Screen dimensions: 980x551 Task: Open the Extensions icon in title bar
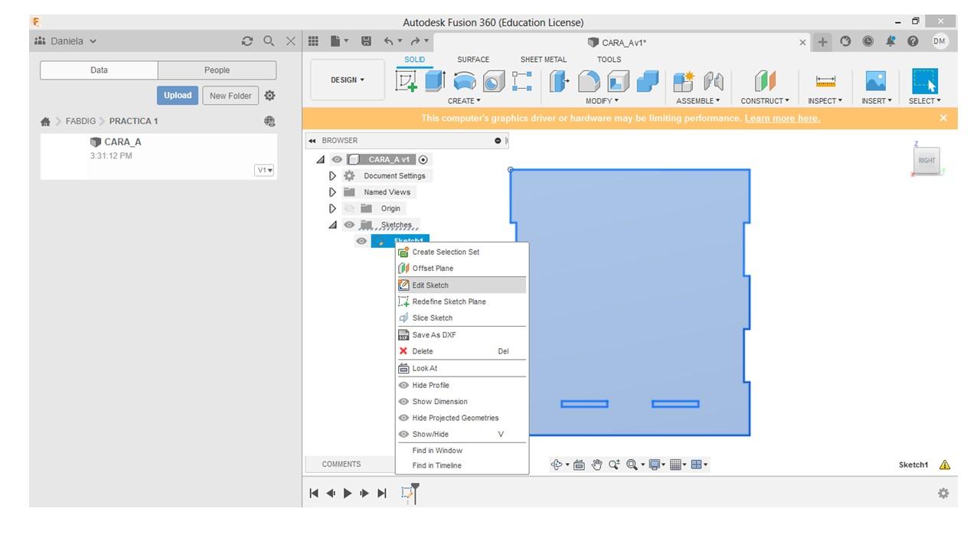845,42
